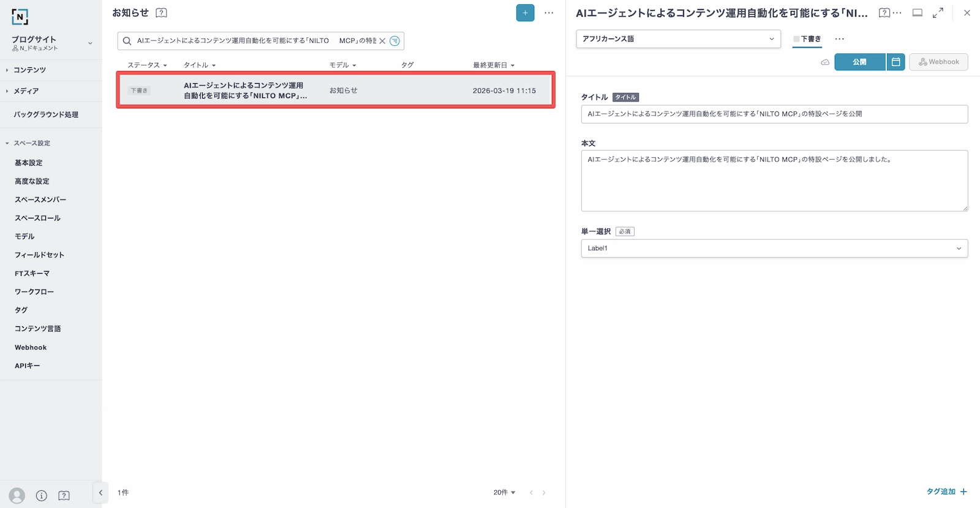
Task: Click the タグ追加 link
Action: coord(946,491)
